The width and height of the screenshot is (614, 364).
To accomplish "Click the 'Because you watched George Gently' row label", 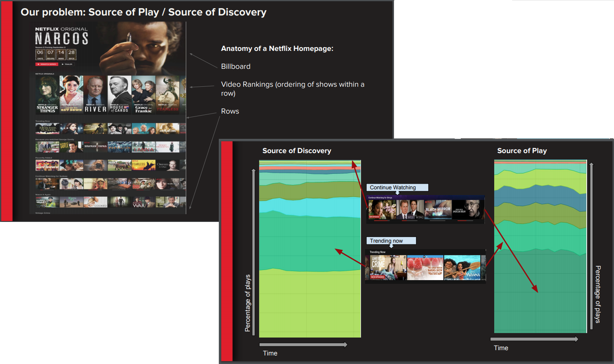I will point(55,140).
